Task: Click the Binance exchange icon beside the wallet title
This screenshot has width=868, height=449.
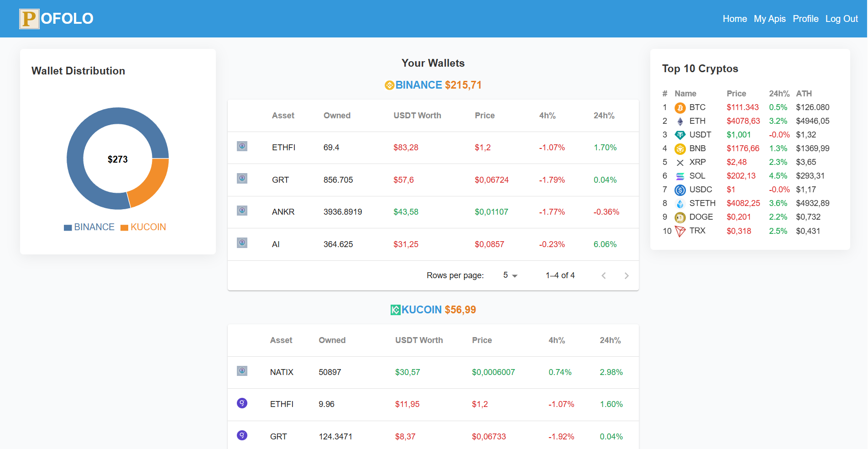Action: pos(389,85)
